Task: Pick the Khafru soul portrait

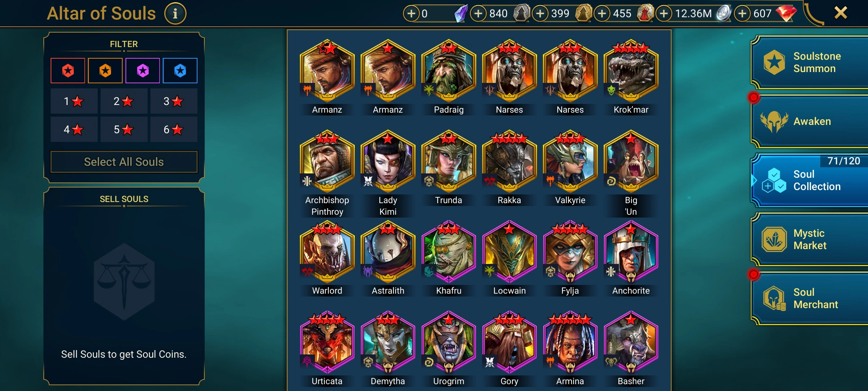Action: [x=449, y=252]
